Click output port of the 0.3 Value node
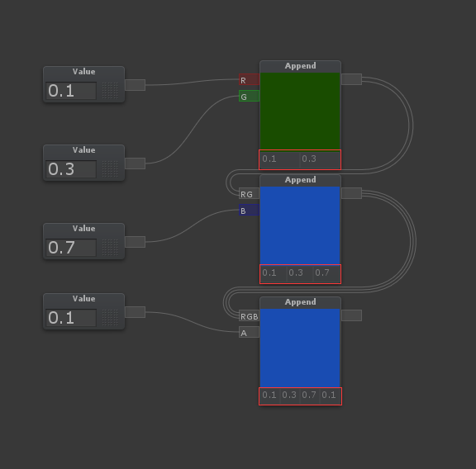The image size is (476, 469). [135, 163]
